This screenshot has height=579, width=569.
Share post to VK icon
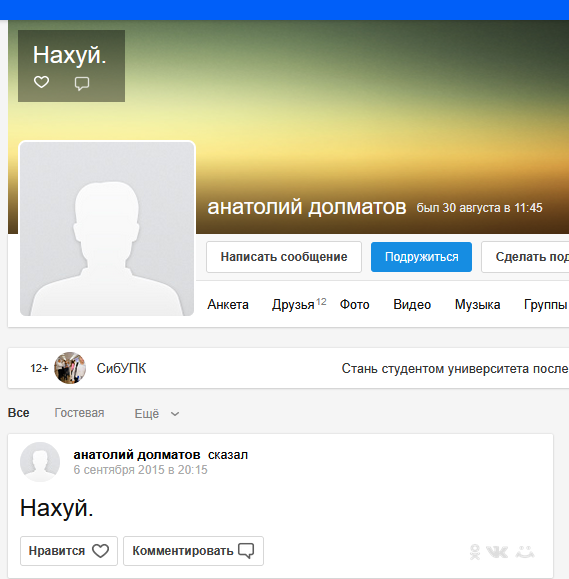(497, 552)
